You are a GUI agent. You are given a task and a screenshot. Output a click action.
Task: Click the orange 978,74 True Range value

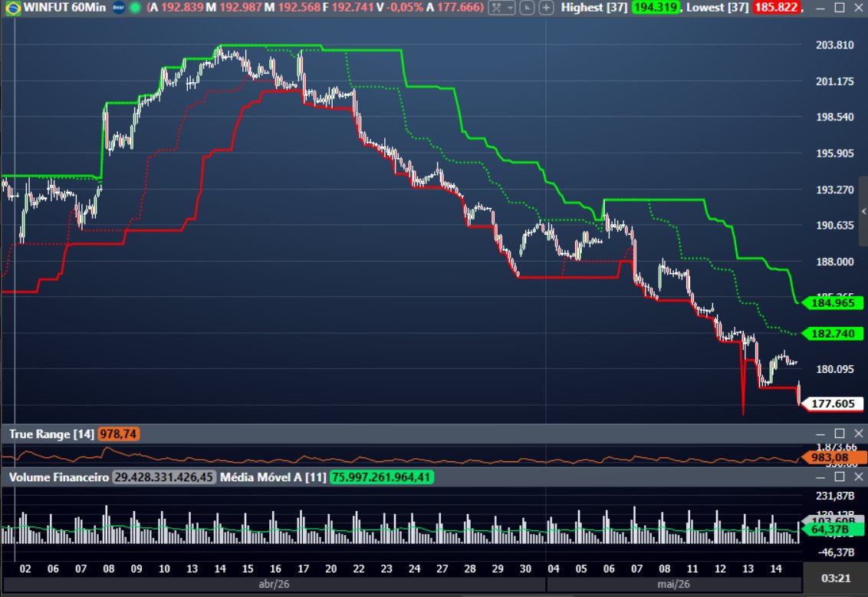pyautogui.click(x=118, y=434)
